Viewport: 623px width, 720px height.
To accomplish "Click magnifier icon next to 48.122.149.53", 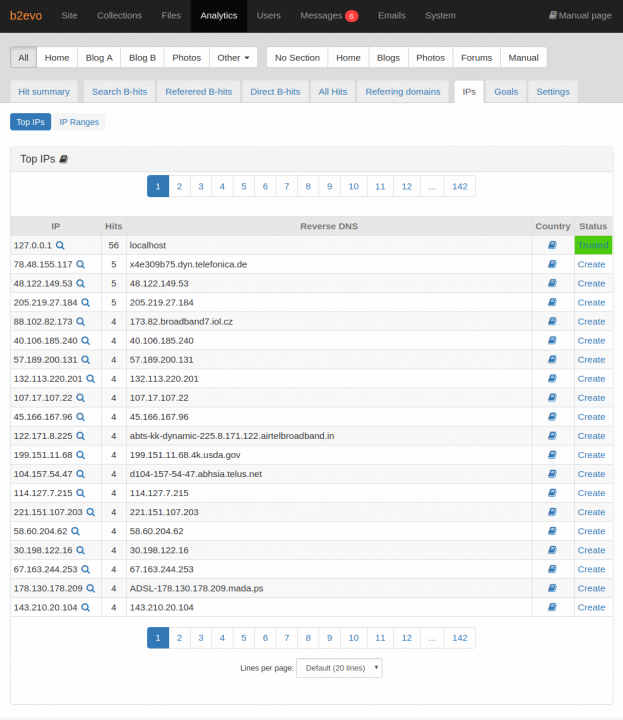I will pyautogui.click(x=80, y=283).
